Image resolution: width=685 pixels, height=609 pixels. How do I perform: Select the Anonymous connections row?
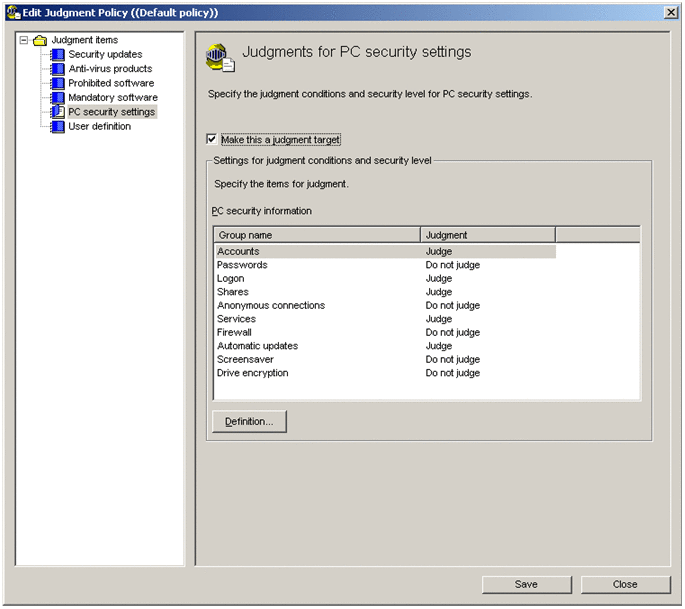385,305
